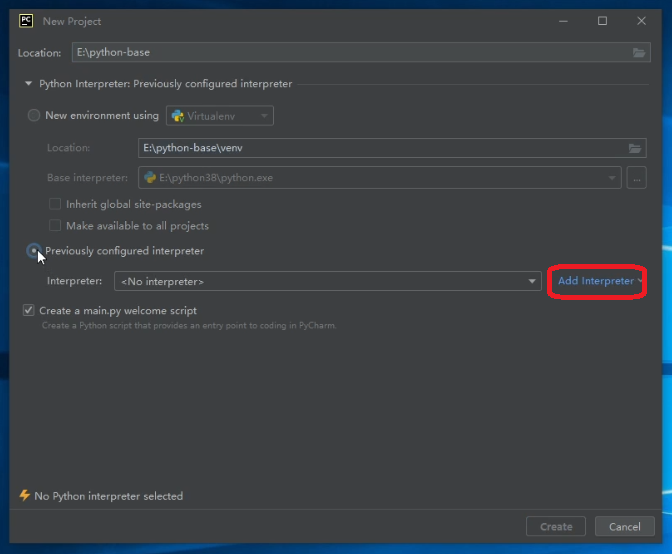
Task: Close the New Project dialog
Action: pyautogui.click(x=641, y=21)
